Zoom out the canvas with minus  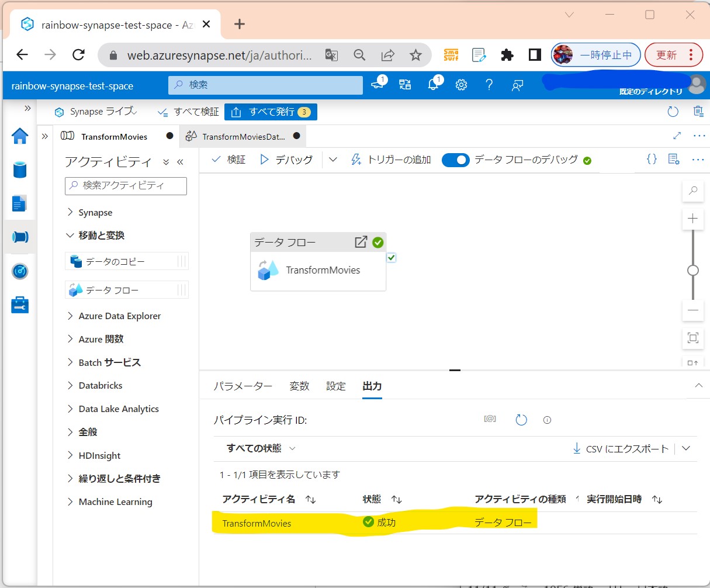(x=693, y=310)
